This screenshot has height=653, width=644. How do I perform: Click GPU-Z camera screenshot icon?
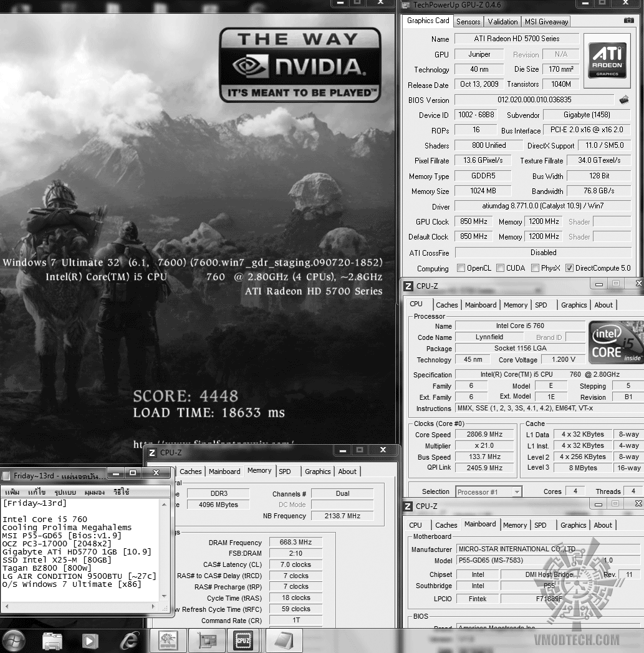click(628, 21)
